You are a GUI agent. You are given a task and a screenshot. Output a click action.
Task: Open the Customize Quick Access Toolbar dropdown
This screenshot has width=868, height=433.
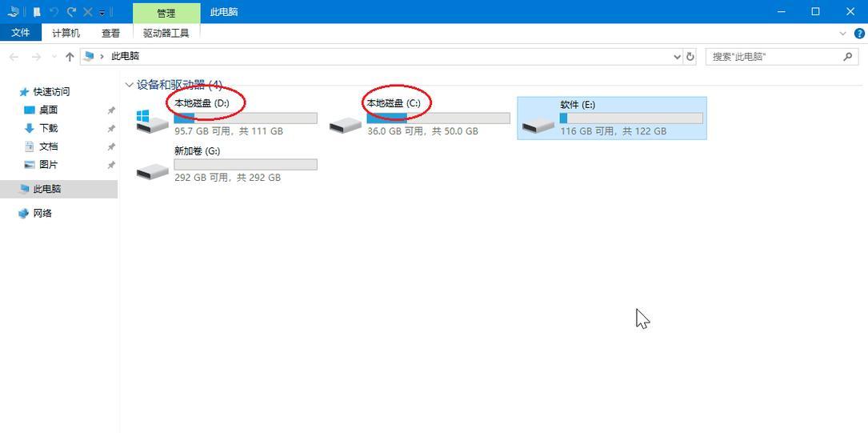102,12
